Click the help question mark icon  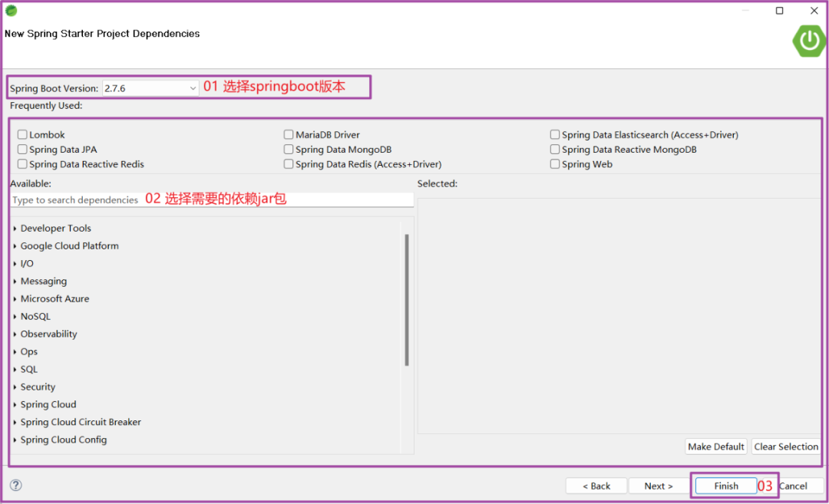click(16, 485)
